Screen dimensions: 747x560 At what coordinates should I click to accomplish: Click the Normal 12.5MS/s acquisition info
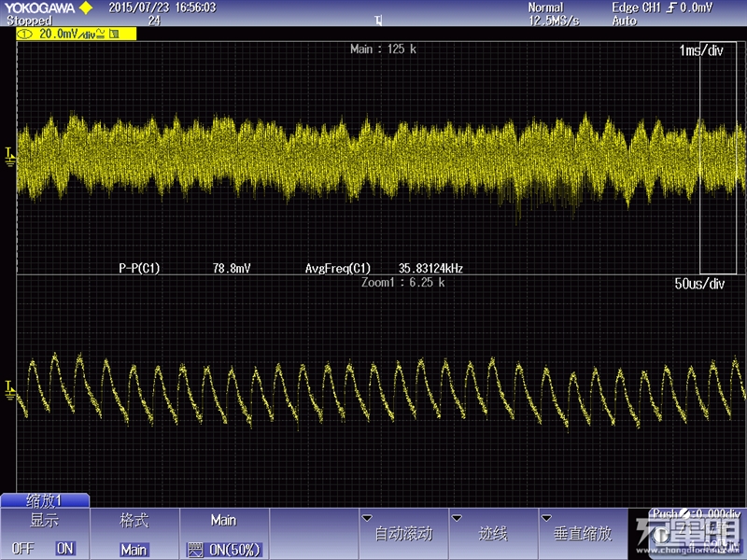pos(554,14)
